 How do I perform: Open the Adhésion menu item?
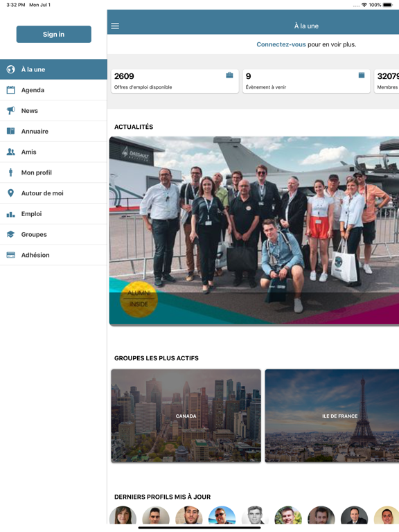click(53, 255)
